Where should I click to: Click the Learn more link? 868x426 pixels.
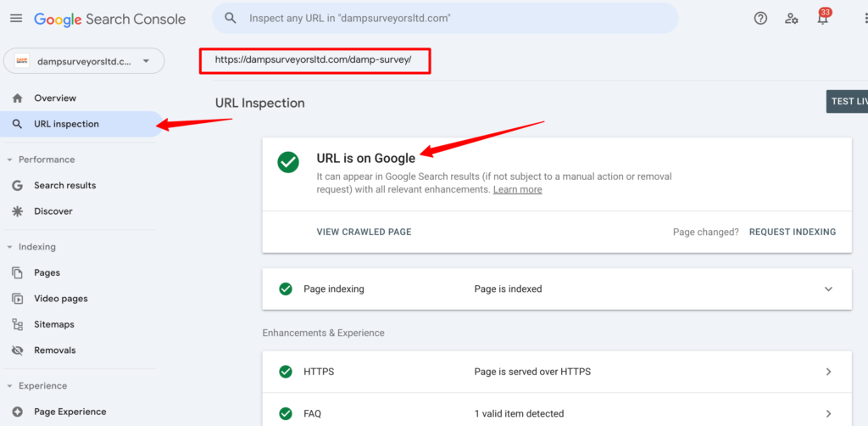[518, 189]
